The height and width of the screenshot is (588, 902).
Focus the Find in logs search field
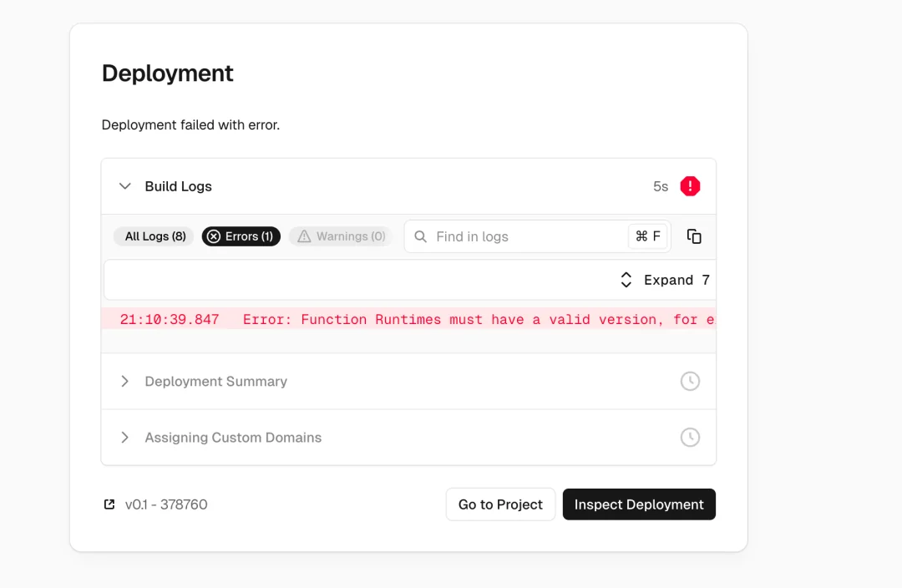pos(526,236)
